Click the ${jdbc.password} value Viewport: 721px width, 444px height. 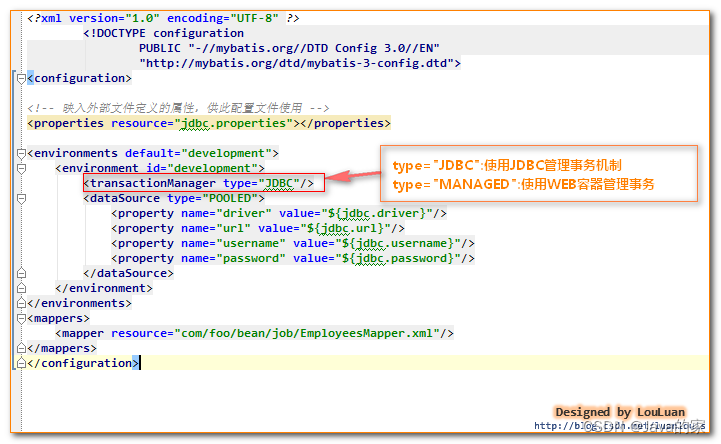[398, 259]
